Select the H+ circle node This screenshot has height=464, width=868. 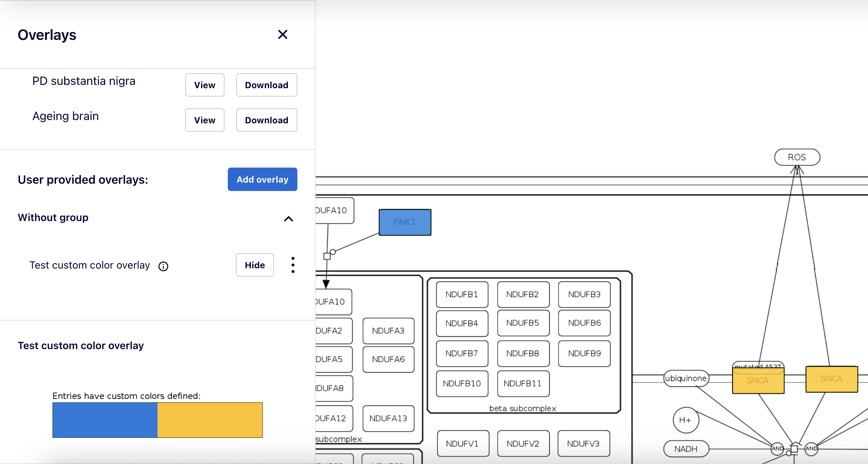[x=686, y=420]
